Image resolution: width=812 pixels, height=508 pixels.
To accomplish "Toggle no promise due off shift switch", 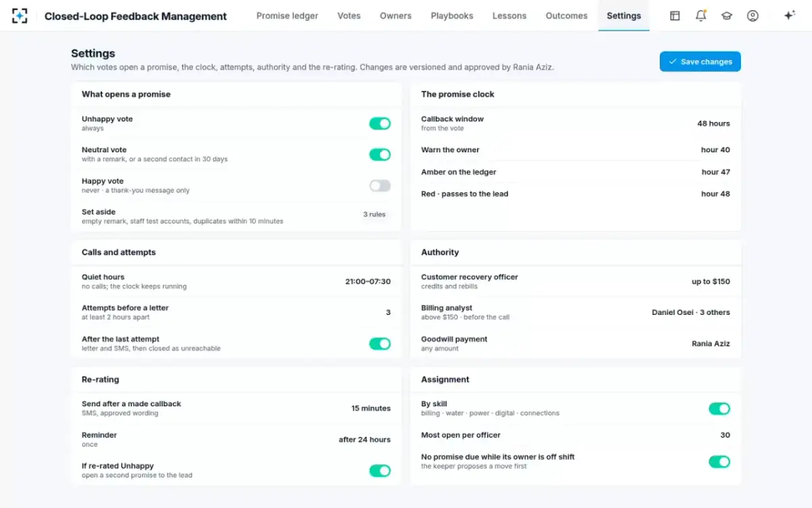I will pyautogui.click(x=719, y=461).
